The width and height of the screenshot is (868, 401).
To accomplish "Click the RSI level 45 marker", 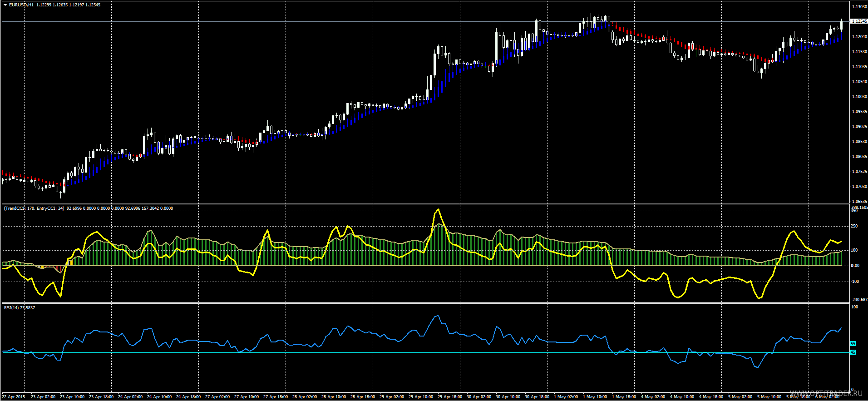I will click(x=853, y=352).
